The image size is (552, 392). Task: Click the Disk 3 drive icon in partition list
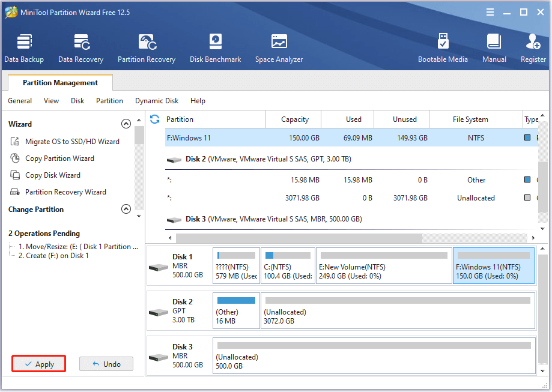174,220
